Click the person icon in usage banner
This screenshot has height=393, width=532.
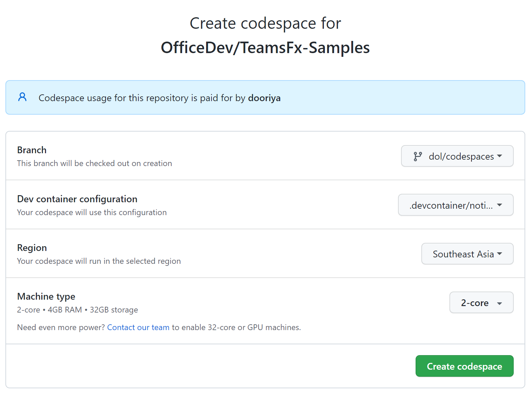(22, 97)
